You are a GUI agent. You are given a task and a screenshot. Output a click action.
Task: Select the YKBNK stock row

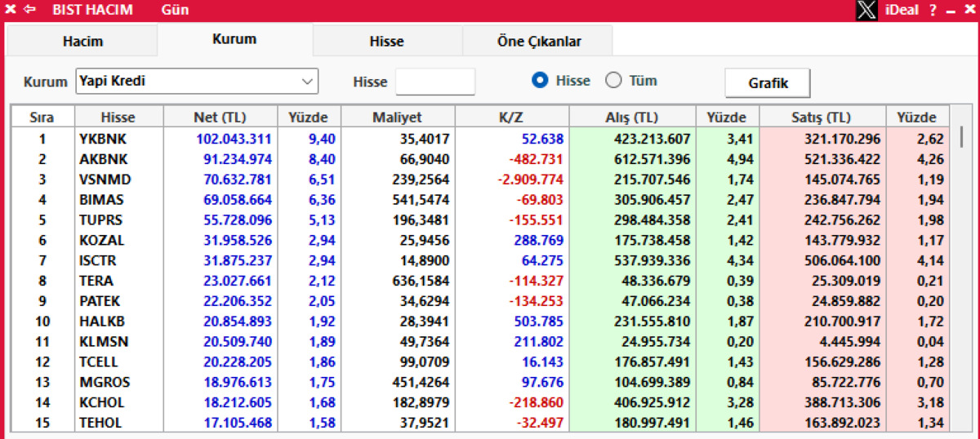point(480,140)
